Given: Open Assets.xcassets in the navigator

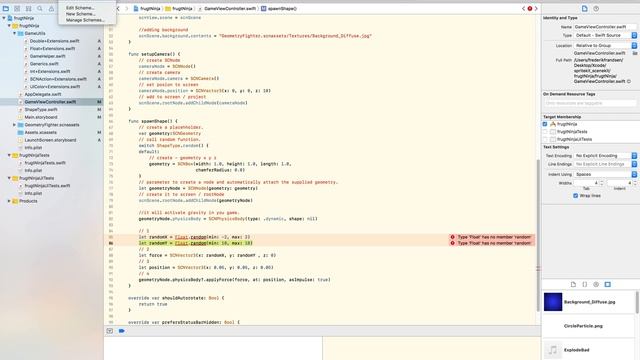Looking at the screenshot, I should (40, 132).
